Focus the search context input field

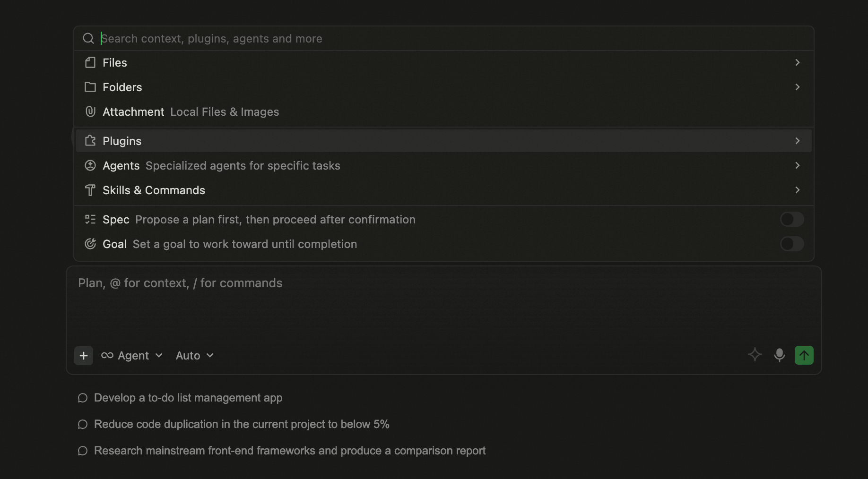(454, 38)
